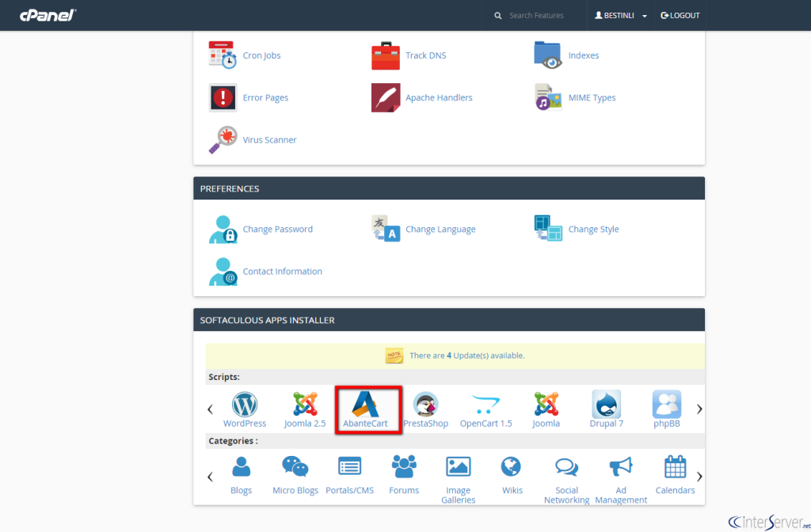Click the Track DNS toolbox icon
The image size is (811, 532).
pos(386,55)
